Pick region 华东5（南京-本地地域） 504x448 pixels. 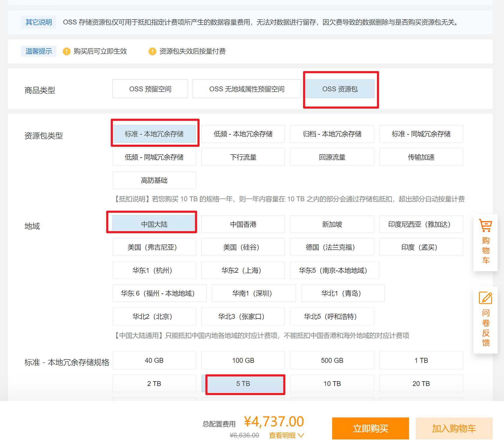point(335,270)
